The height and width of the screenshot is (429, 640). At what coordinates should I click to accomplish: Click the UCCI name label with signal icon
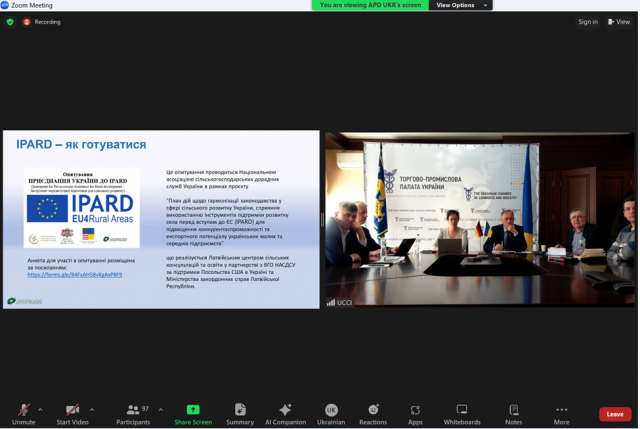click(x=339, y=302)
